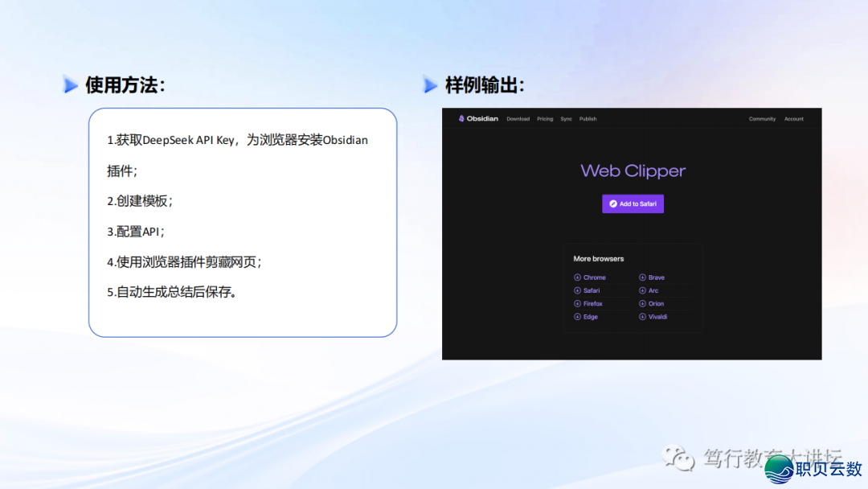
Task: Select the Vivaldi browser link
Action: [657, 317]
